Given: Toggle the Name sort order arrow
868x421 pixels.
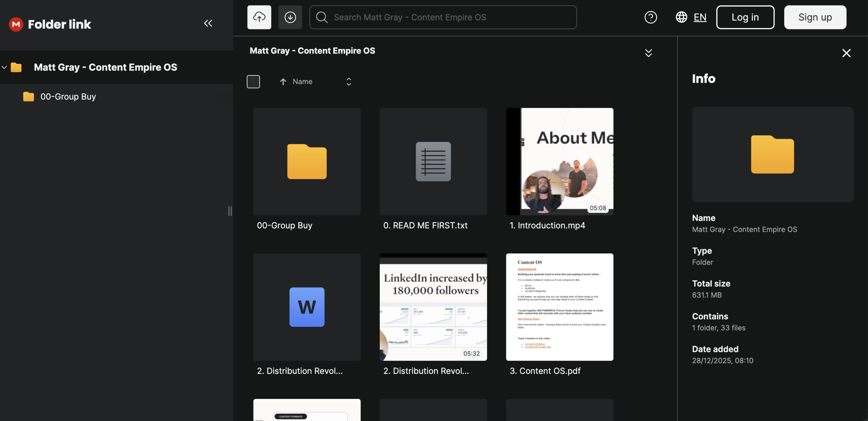Looking at the screenshot, I should click(x=283, y=82).
